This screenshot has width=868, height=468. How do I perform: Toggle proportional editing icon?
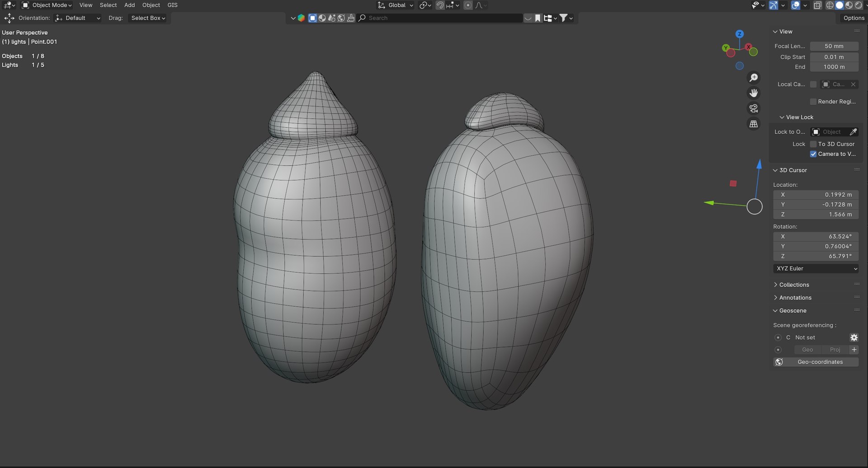pyautogui.click(x=468, y=5)
